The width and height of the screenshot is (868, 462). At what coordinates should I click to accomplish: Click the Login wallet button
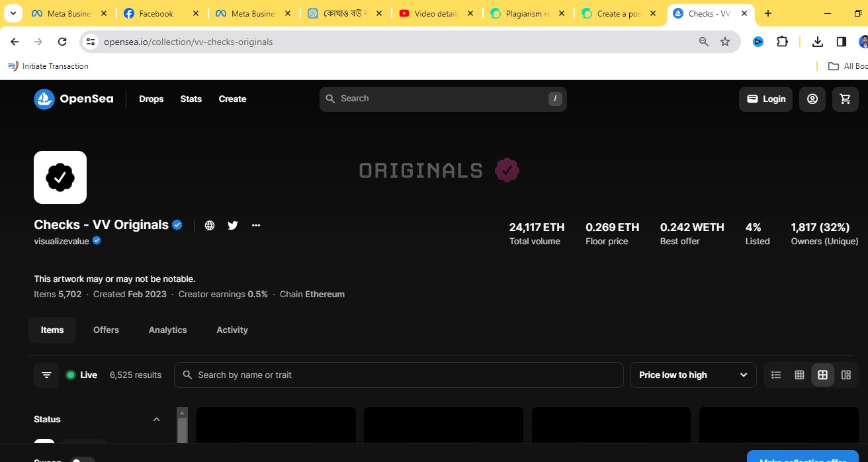(765, 99)
